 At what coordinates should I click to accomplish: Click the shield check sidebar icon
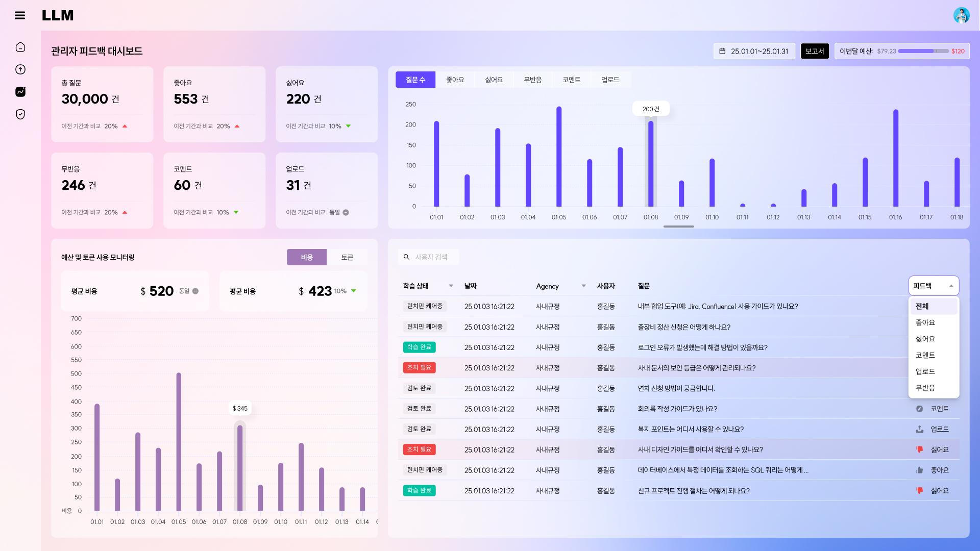(x=20, y=114)
